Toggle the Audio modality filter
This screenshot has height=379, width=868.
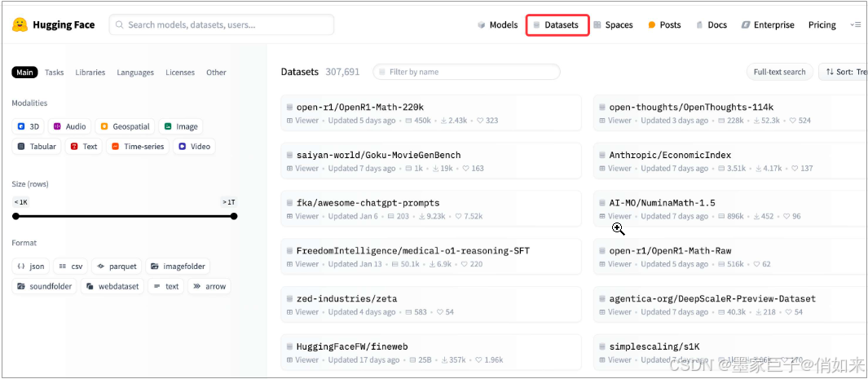[70, 126]
